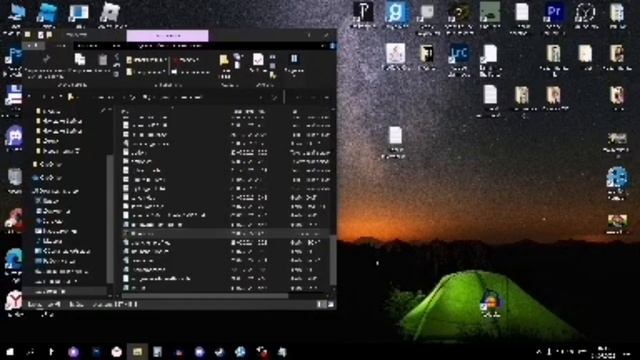Image resolution: width=640 pixels, height=360 pixels.
Task: Select the Premiere Pro desktop icon
Action: (554, 16)
